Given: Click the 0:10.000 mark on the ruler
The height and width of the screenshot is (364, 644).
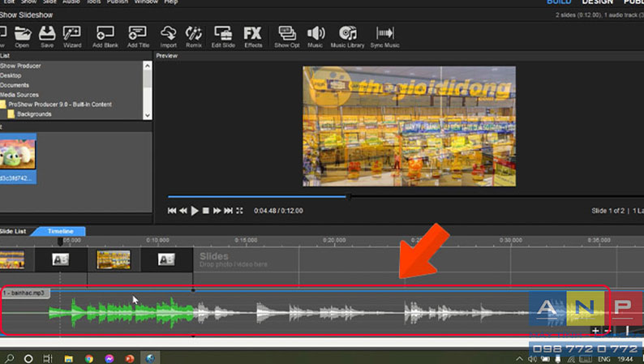Looking at the screenshot, I should 157,240.
